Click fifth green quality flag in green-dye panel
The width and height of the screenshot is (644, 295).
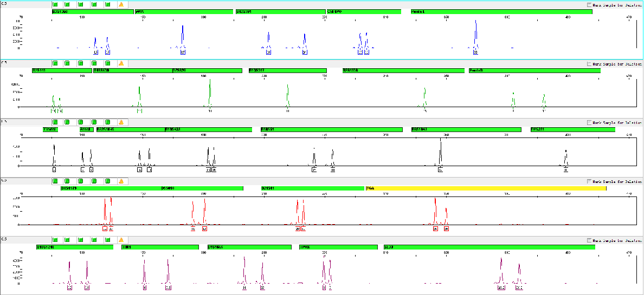coord(108,63)
